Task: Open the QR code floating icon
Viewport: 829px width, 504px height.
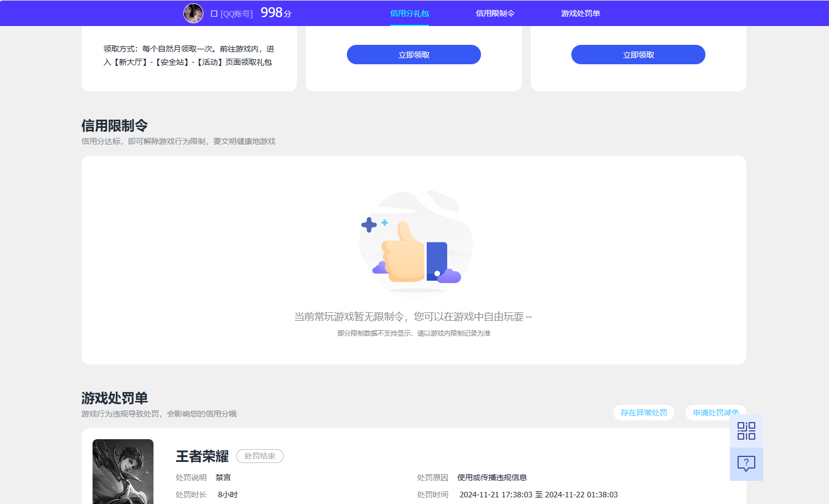Action: click(x=746, y=431)
